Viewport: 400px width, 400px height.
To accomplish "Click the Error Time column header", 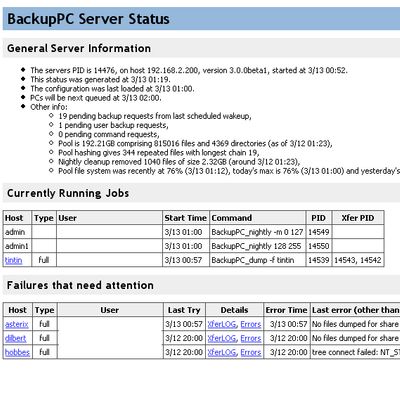I will click(286, 310).
